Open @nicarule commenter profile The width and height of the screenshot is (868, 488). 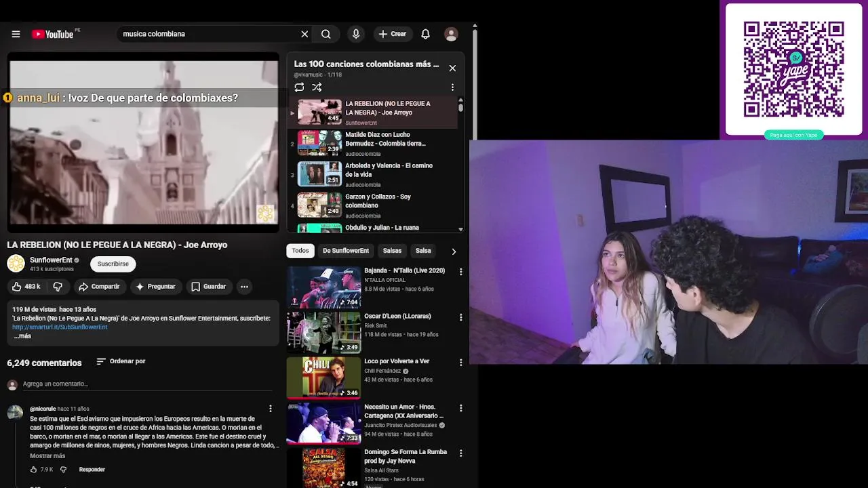pyautogui.click(x=43, y=409)
